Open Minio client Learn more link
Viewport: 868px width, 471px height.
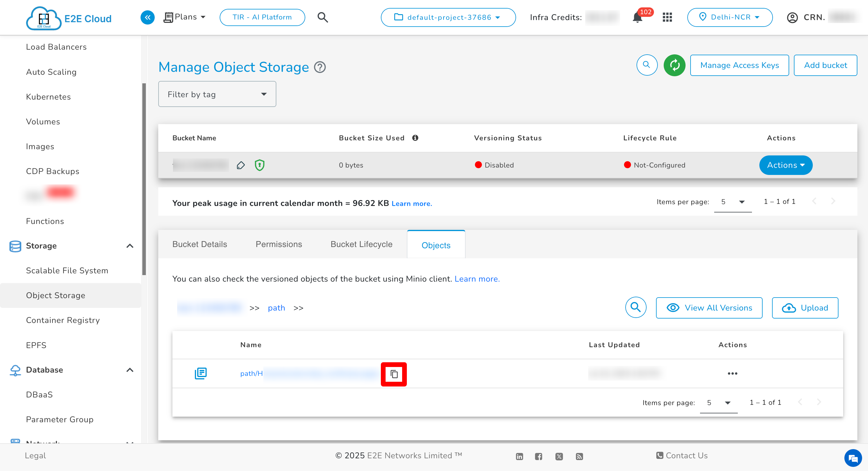pos(477,279)
